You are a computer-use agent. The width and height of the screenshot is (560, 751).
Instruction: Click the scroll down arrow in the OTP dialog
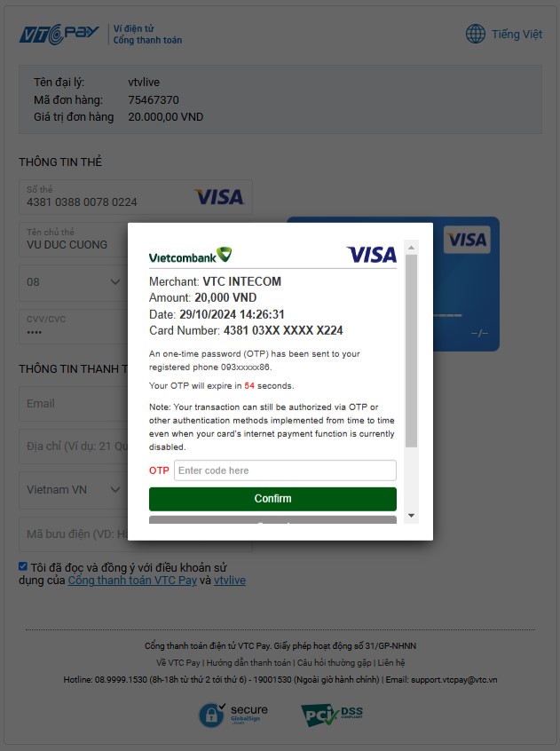411,516
